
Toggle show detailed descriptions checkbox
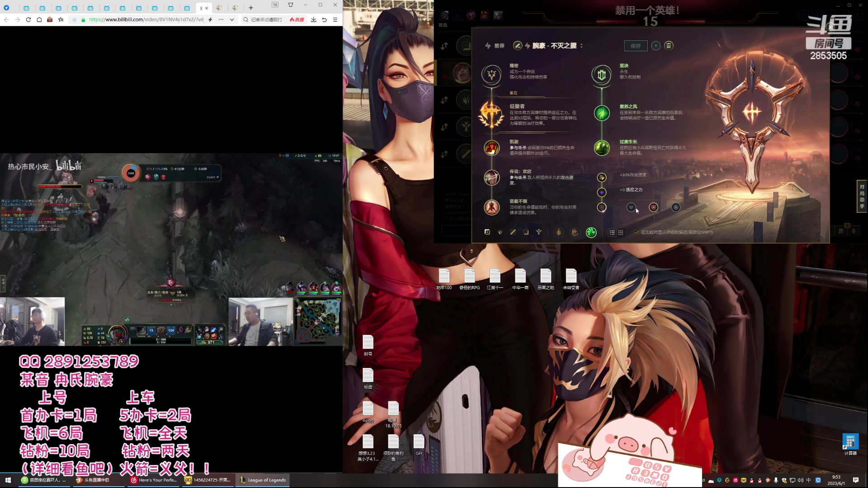(636, 232)
